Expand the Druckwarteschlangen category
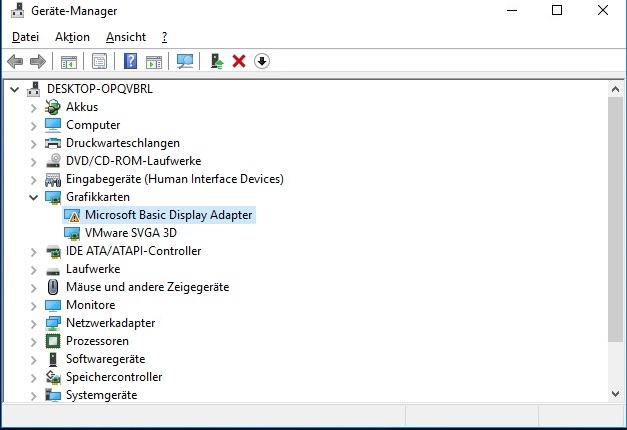Screen dimensions: 627x430 [x=34, y=144]
